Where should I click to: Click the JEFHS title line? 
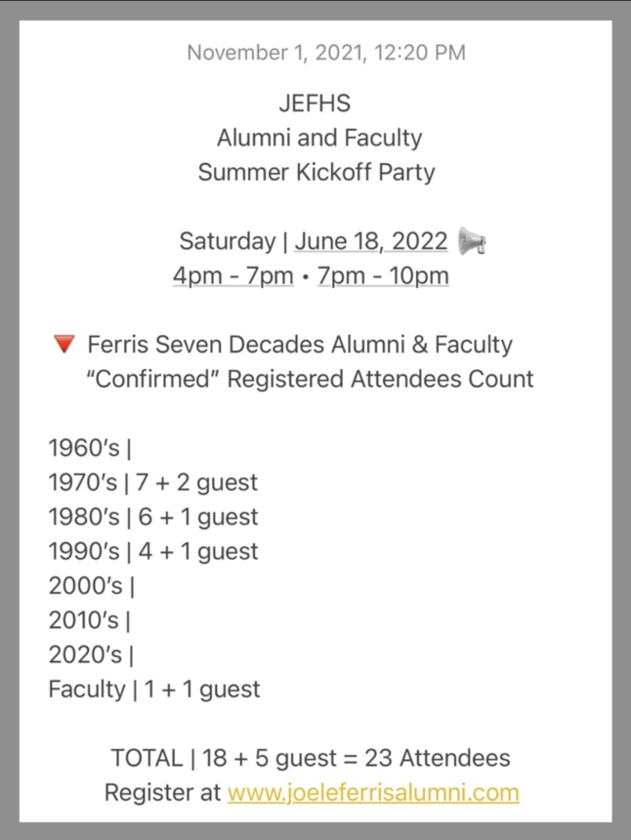(315, 103)
